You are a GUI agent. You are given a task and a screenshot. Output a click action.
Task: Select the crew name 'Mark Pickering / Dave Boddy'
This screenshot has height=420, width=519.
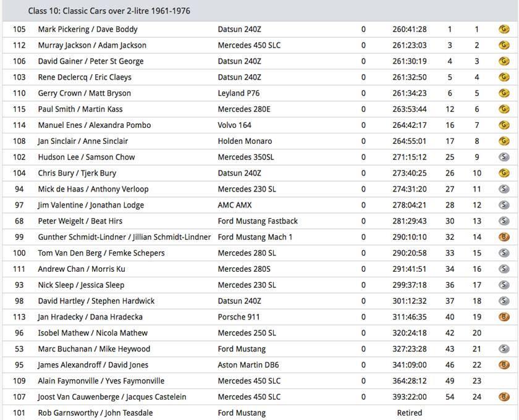coord(88,29)
